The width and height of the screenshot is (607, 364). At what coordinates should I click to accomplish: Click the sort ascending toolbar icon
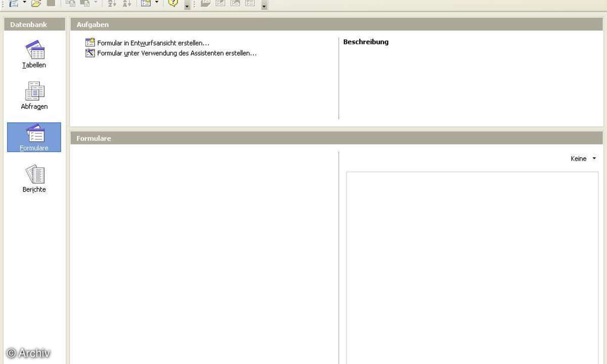[112, 3]
